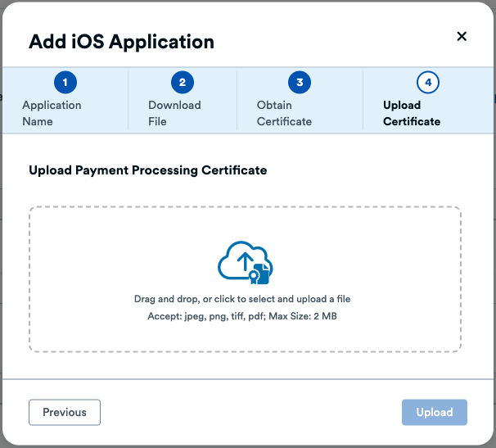Click the step 4 outlined circle
The image size is (496, 448).
pyautogui.click(x=428, y=82)
